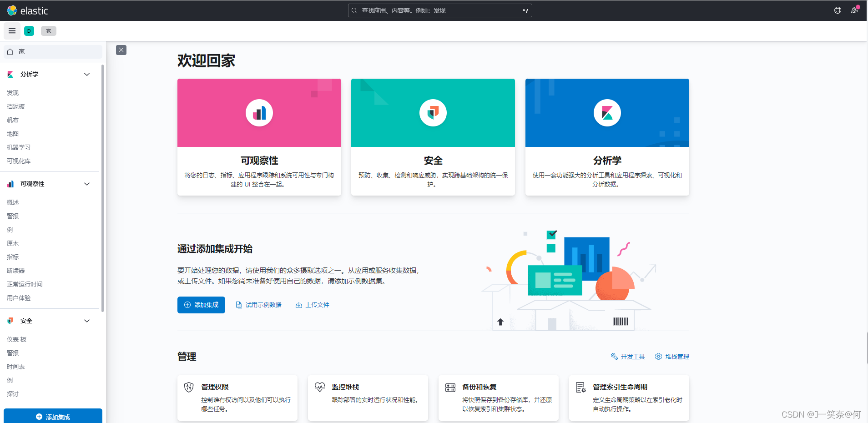Close the navigation panel with X button
868x423 pixels.
click(x=121, y=50)
